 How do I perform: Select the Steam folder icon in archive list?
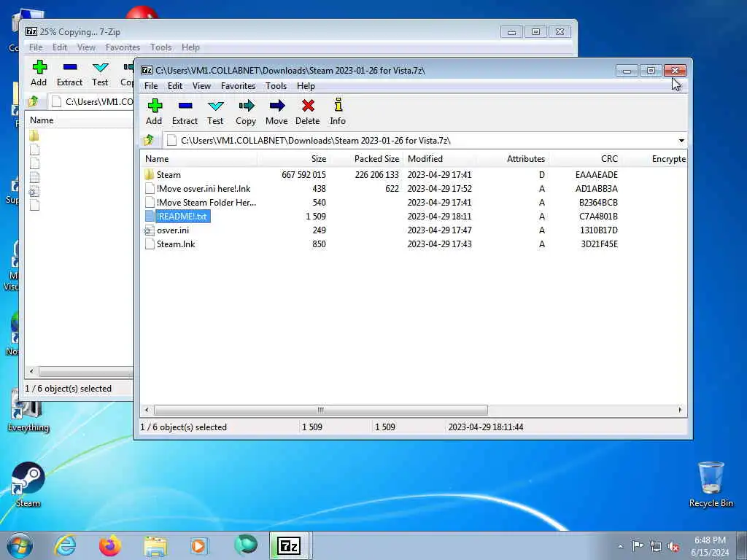149,174
